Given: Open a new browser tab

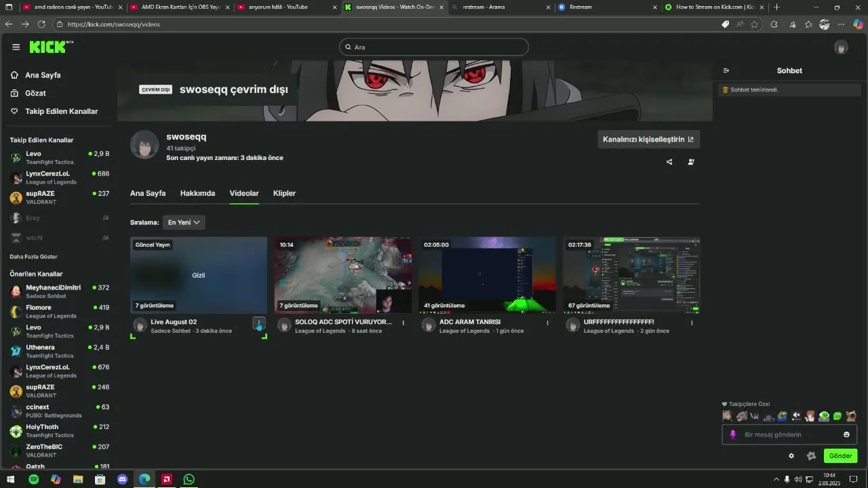Looking at the screenshot, I should (777, 7).
